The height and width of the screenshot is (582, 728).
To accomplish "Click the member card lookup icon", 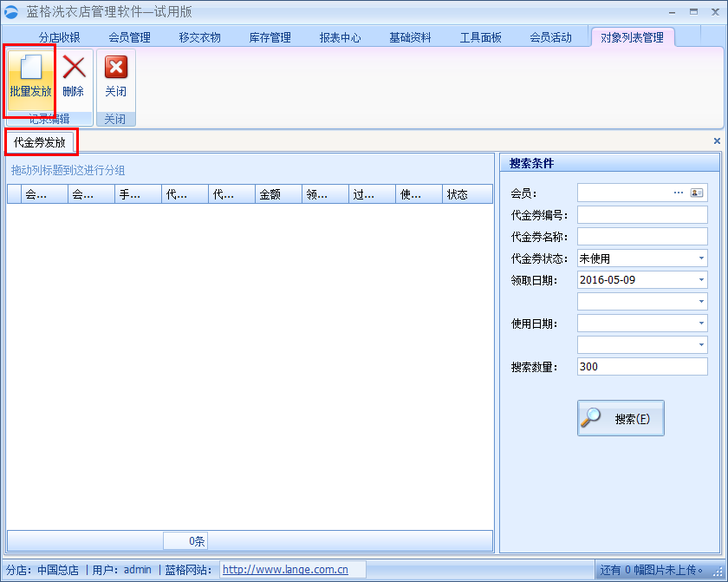I will (697, 193).
